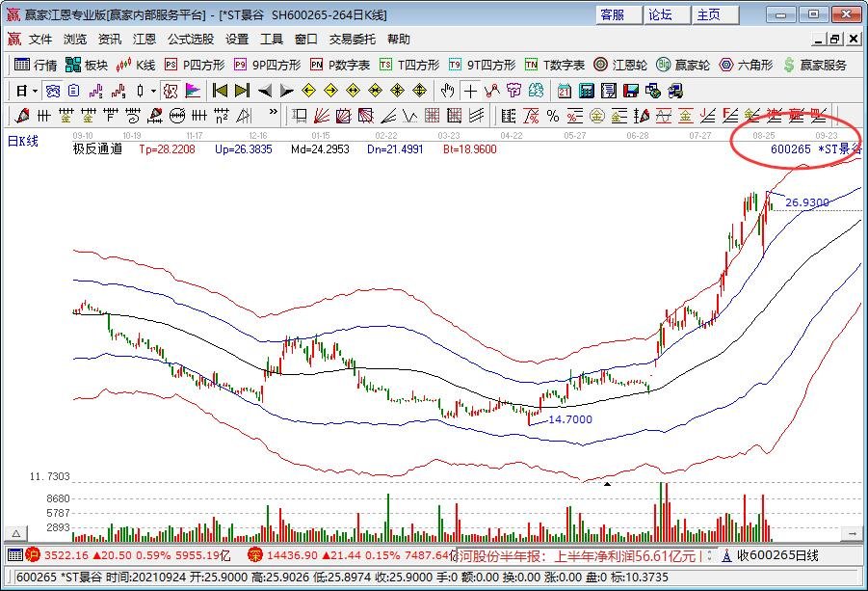The height and width of the screenshot is (591, 868).
Task: Open the 9P四方形 tool
Action: click(268, 65)
